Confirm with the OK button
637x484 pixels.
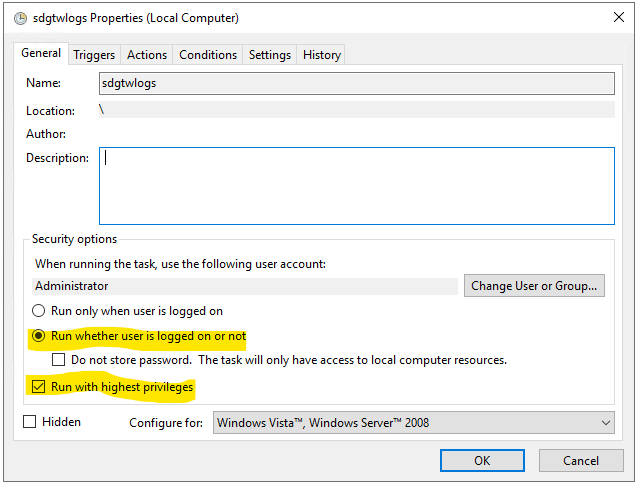pos(482,461)
